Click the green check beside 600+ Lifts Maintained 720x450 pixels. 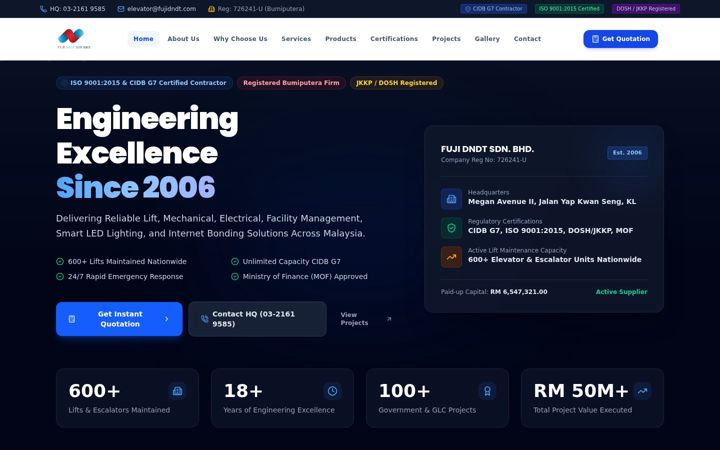pos(60,261)
